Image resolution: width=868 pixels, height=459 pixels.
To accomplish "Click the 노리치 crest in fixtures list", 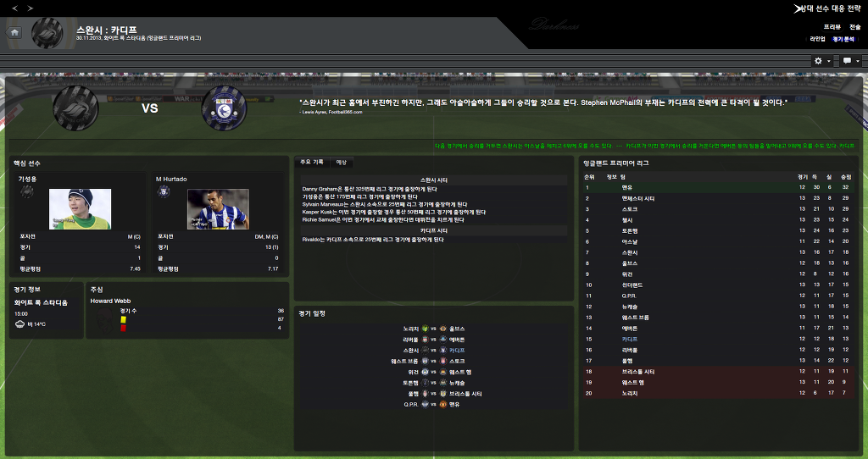I will (426, 329).
